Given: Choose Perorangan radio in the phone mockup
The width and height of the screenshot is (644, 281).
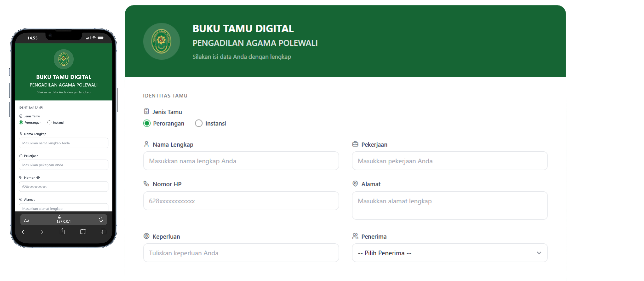Looking at the screenshot, I should tap(21, 123).
